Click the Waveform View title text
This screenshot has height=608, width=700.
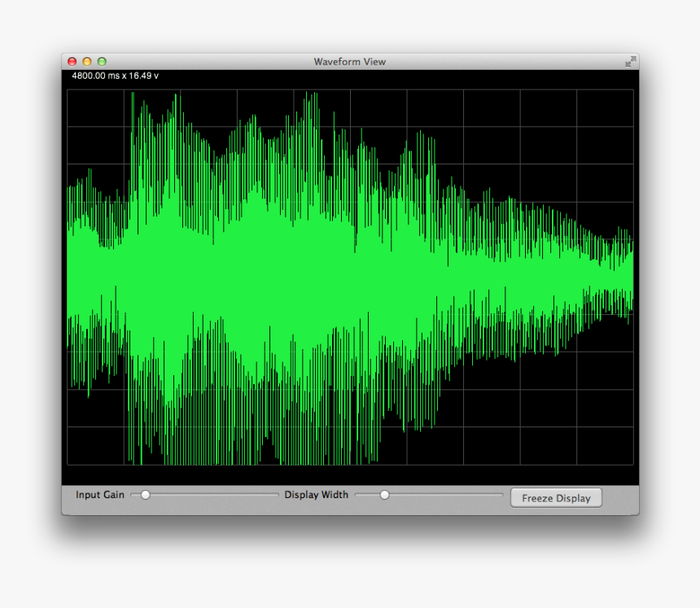click(x=349, y=62)
